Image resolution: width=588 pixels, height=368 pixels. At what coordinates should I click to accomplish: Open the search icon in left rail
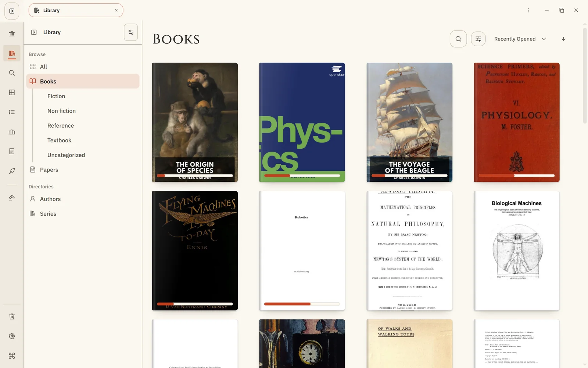point(12,73)
